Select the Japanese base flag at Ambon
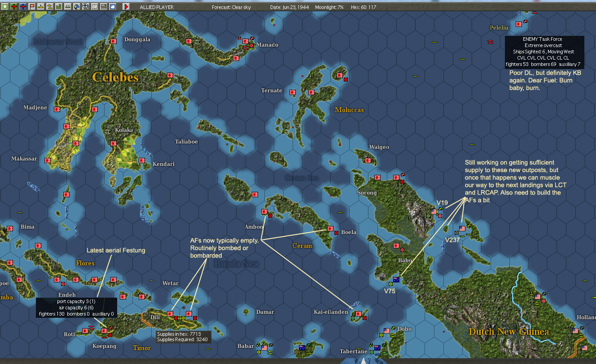Screen dimensions: 596x364 [264, 212]
